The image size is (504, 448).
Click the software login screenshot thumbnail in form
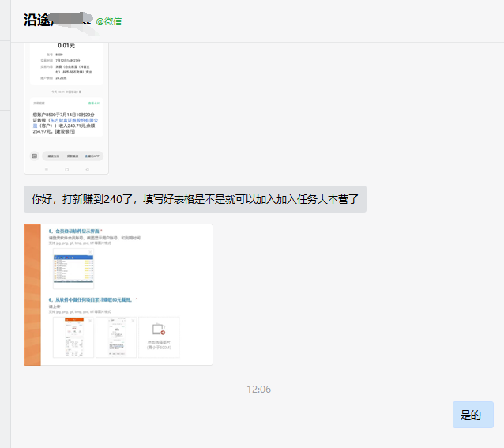tap(73, 266)
